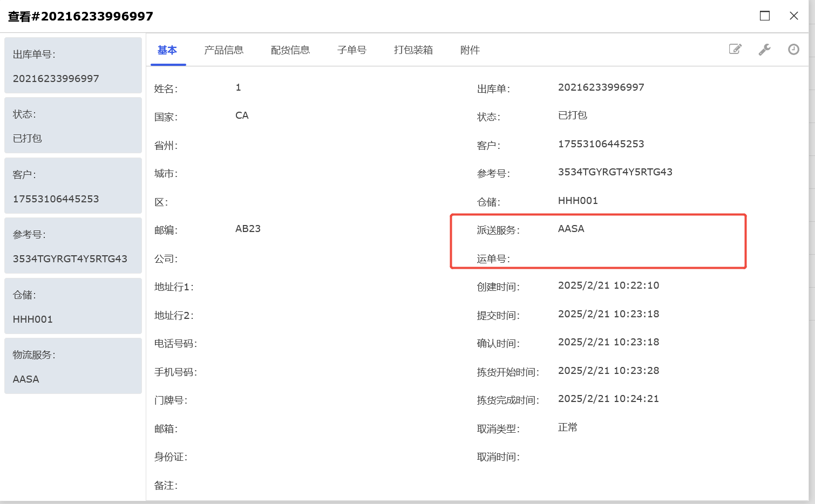Click the 参考号 value 3534TGYRGT4Y5RTG43 in details
This screenshot has height=504, width=815.
click(x=615, y=172)
